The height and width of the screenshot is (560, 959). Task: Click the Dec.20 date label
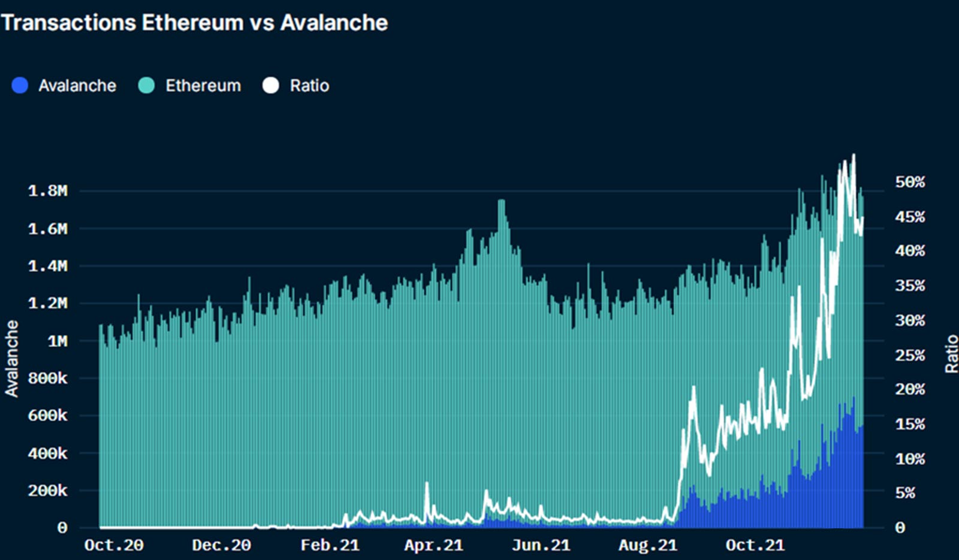point(221,545)
